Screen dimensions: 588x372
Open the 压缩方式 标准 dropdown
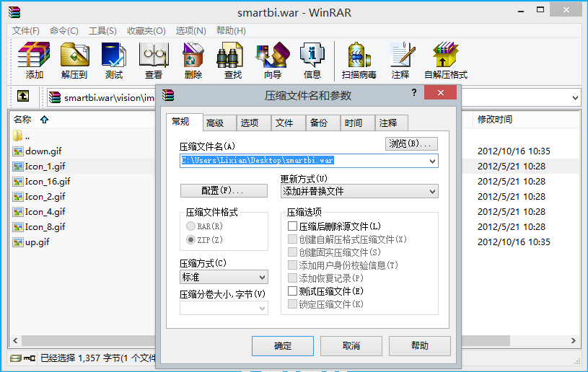click(224, 278)
